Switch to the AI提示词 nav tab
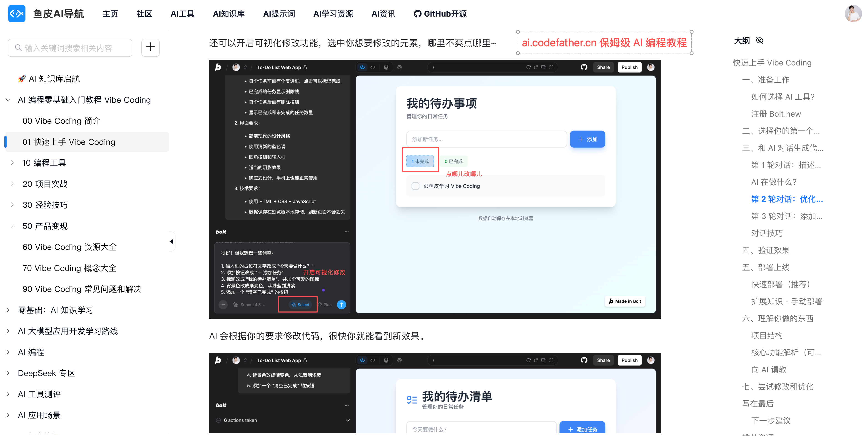This screenshot has height=436, width=868. (x=279, y=14)
